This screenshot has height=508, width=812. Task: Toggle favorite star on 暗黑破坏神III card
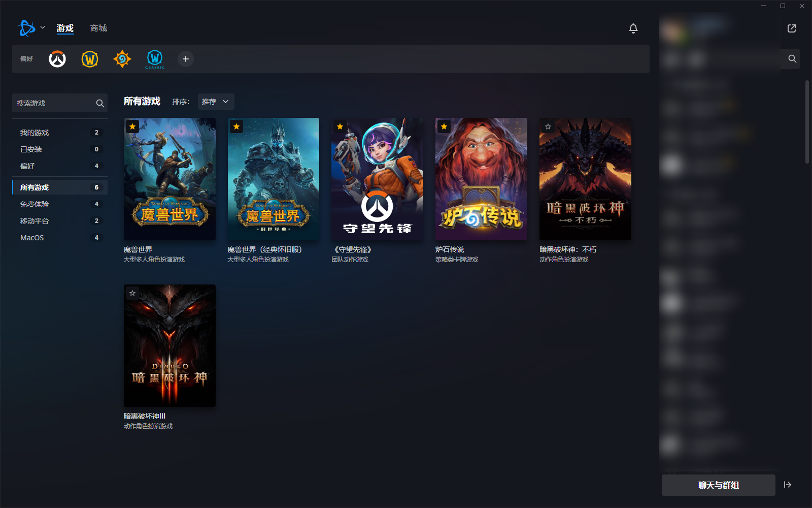(132, 293)
